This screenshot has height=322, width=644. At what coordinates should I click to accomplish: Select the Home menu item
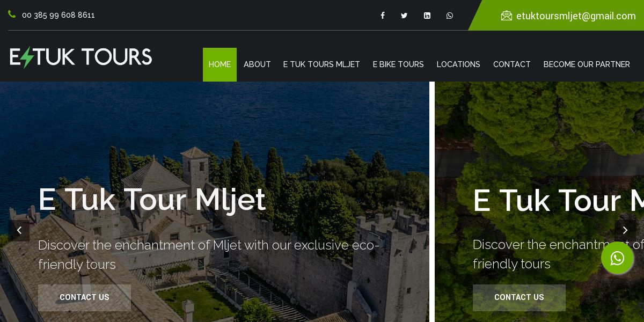pyautogui.click(x=219, y=64)
